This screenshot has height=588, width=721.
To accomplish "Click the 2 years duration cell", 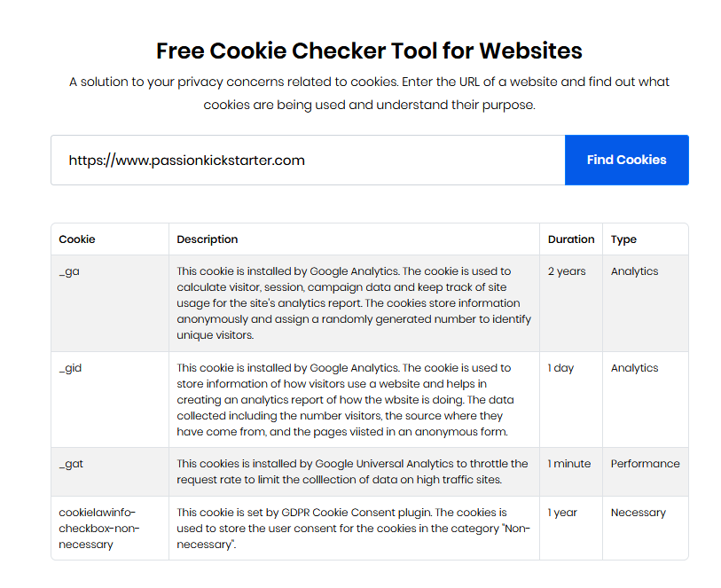I will click(571, 303).
